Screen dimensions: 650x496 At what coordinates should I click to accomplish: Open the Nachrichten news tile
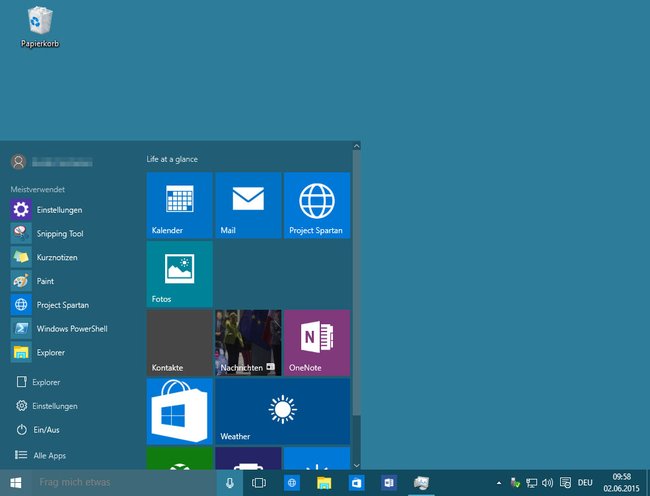click(248, 343)
